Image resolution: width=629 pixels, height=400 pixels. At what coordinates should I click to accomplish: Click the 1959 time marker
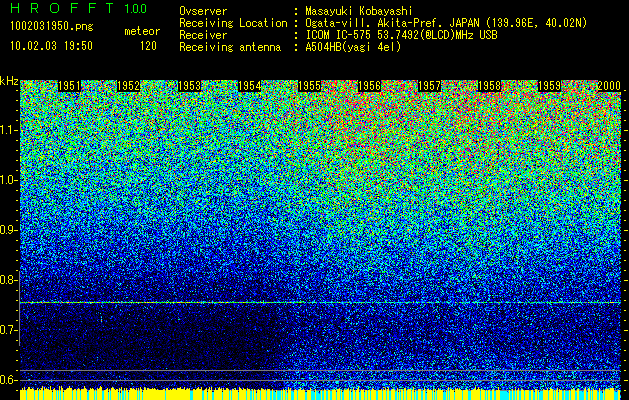pos(550,86)
